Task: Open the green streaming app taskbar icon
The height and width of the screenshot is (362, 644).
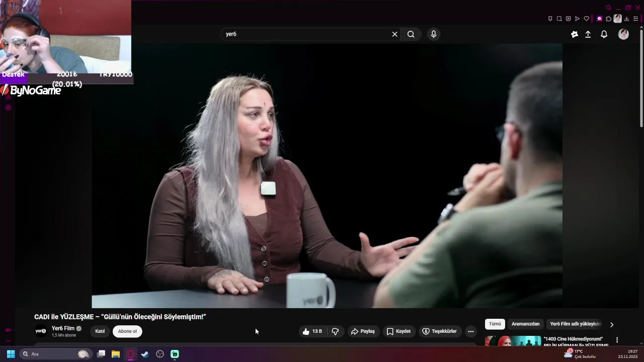Action: 175,354
